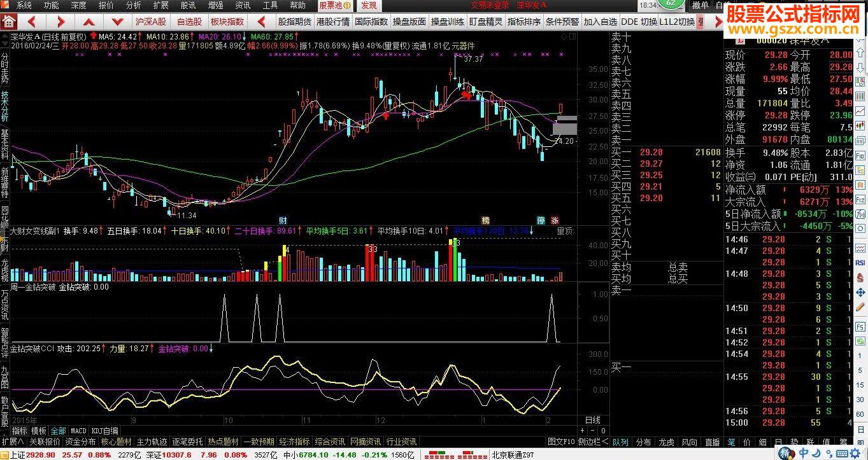The height and width of the screenshot is (460, 868).
Task: Click the RSI label in right edge strip
Action: coord(860,263)
